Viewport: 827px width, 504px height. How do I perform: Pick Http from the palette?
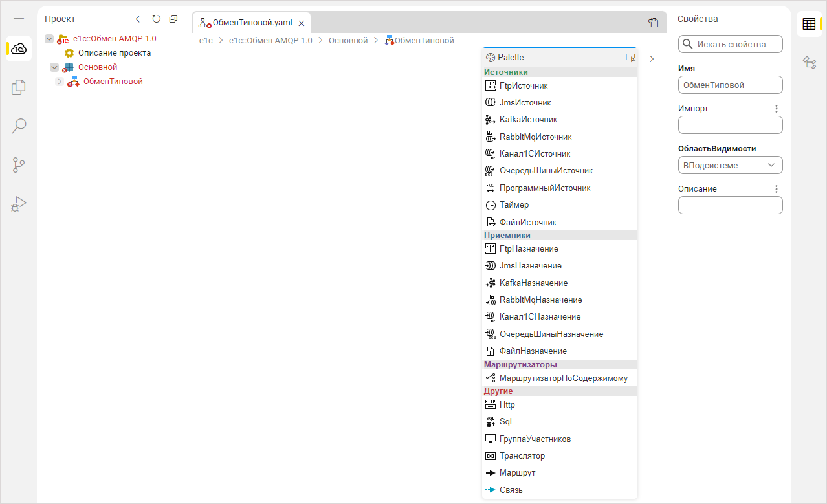coord(560,404)
